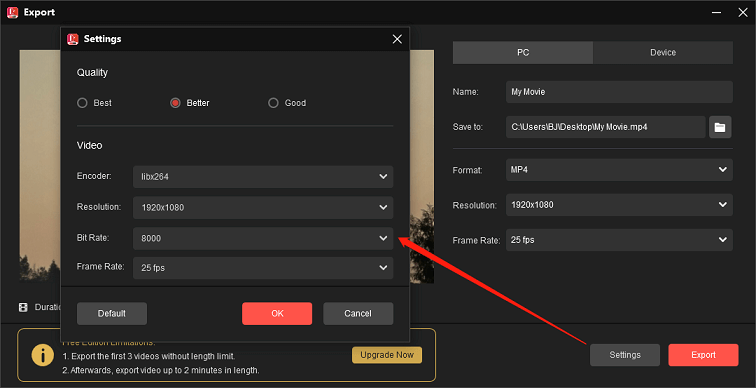
Task: Minimize the Export window
Action: 717,13
